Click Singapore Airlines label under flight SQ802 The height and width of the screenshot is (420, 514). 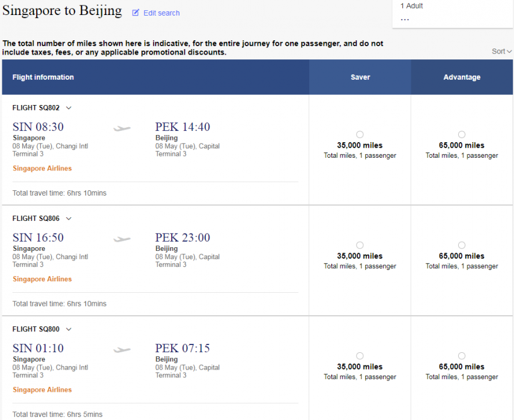[x=42, y=169]
